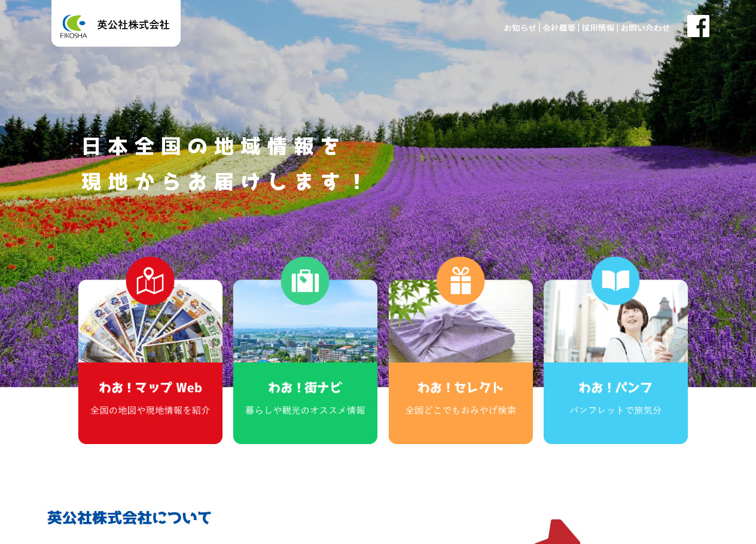756x544 pixels.
Task: Click the Eikosha logo emblem
Action: point(74,26)
